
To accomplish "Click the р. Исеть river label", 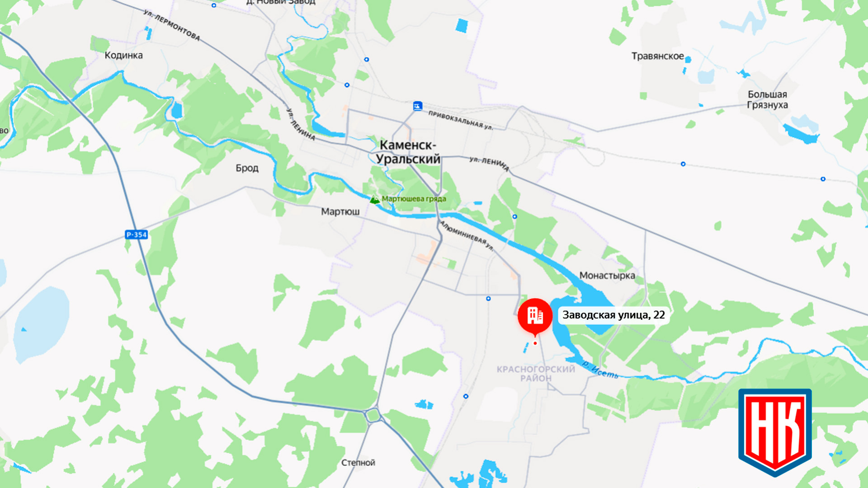I will [600, 369].
